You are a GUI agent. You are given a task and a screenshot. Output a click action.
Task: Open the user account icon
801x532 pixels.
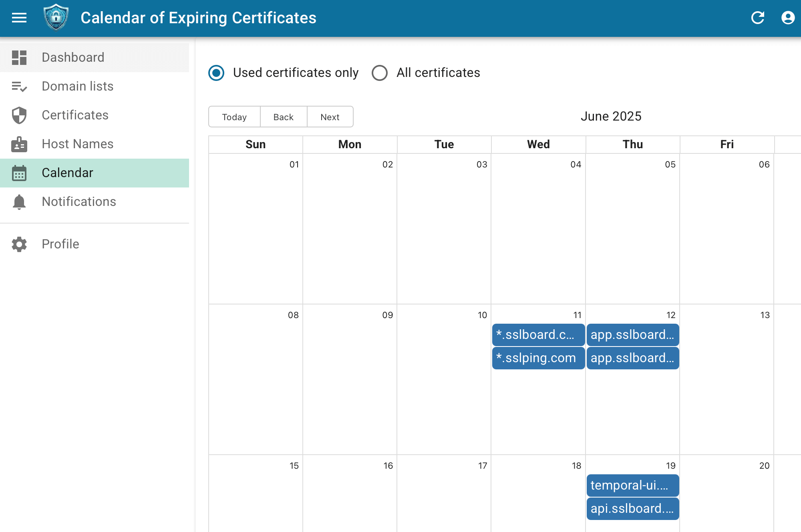[788, 18]
